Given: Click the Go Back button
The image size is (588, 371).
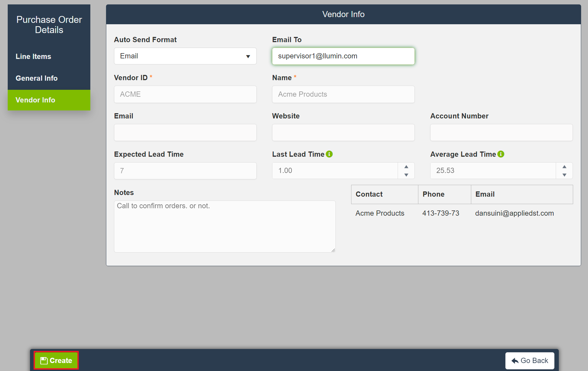Looking at the screenshot, I should (530, 361).
